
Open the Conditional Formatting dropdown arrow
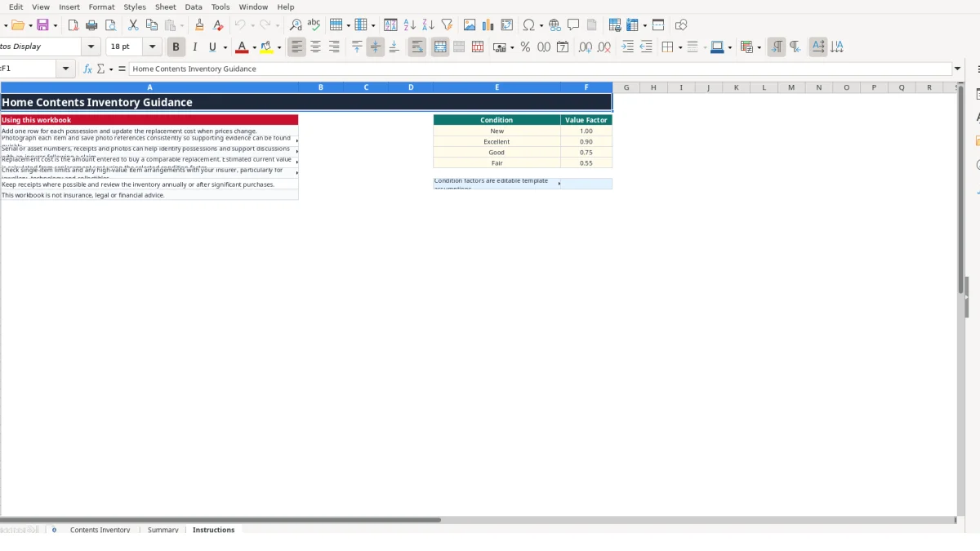759,47
